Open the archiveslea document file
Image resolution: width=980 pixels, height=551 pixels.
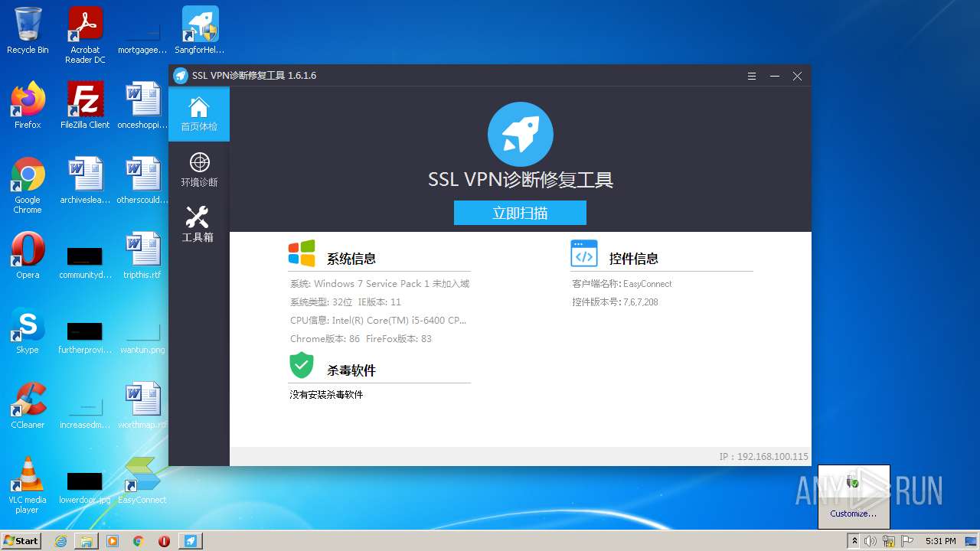[x=85, y=180]
